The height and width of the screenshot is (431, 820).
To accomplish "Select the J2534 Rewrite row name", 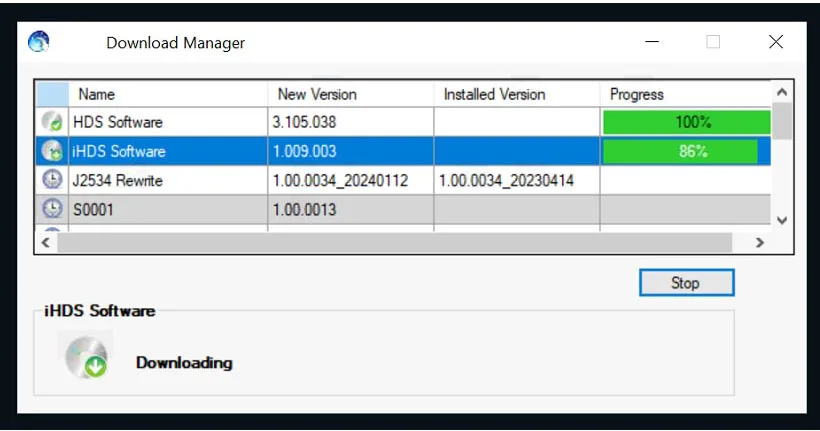I will pyautogui.click(x=118, y=180).
